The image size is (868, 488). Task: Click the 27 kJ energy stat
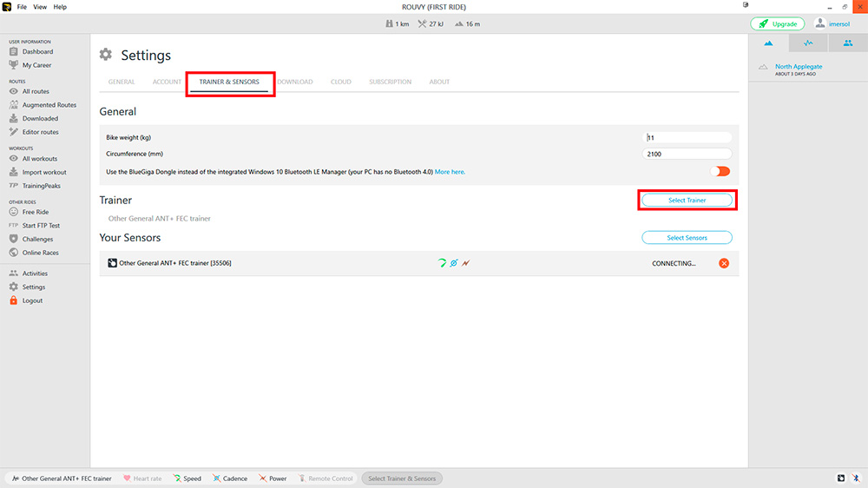(x=431, y=23)
